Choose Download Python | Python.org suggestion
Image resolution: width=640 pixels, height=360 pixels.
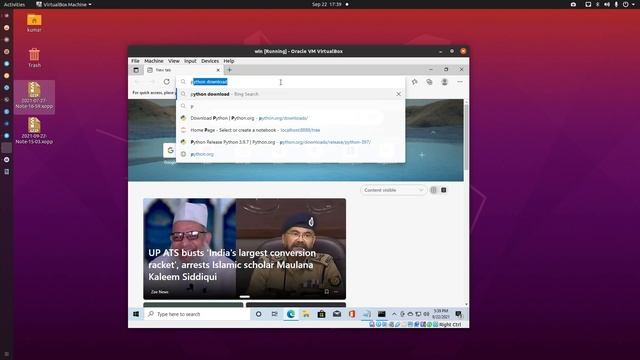coord(291,118)
